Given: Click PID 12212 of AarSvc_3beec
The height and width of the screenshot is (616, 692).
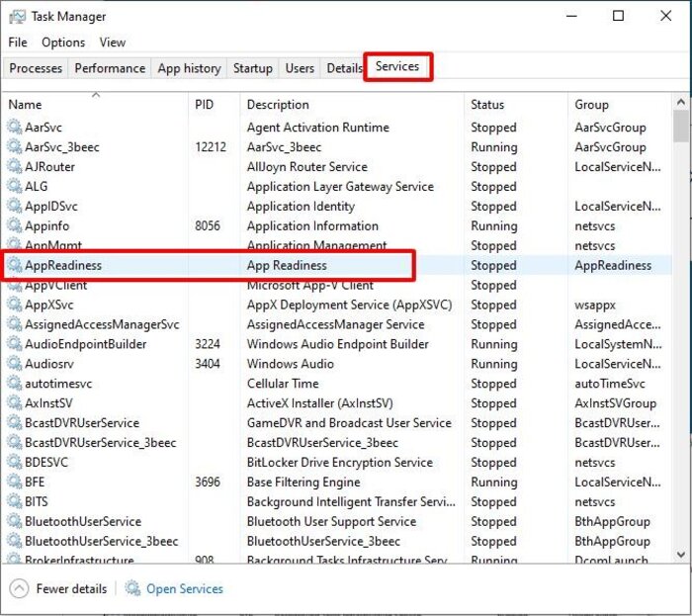Looking at the screenshot, I should click(x=211, y=147).
